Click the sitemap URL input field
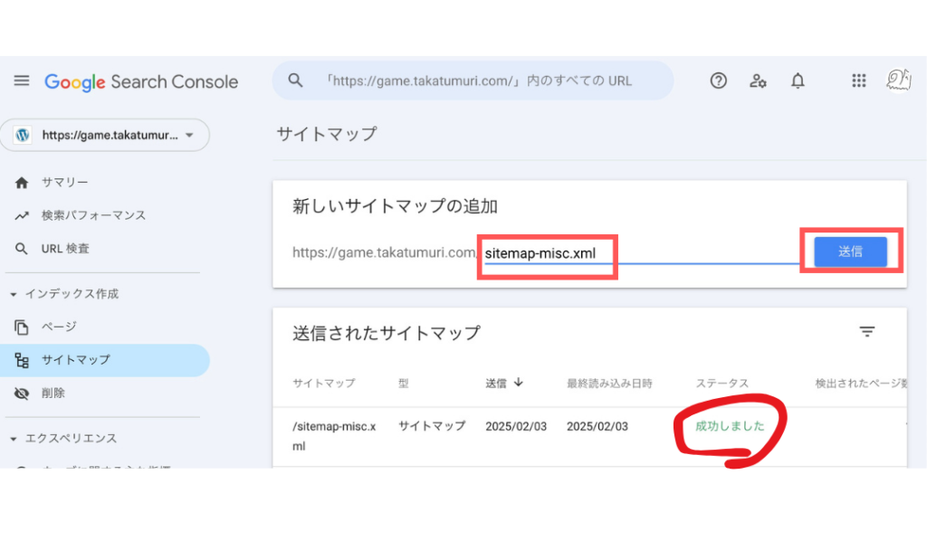This screenshot has height=560, width=927. coord(634,252)
